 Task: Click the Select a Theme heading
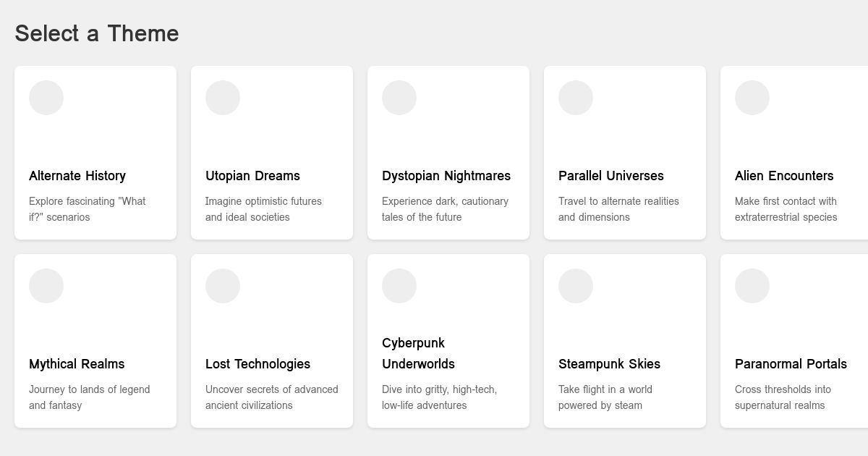pyautogui.click(x=96, y=33)
